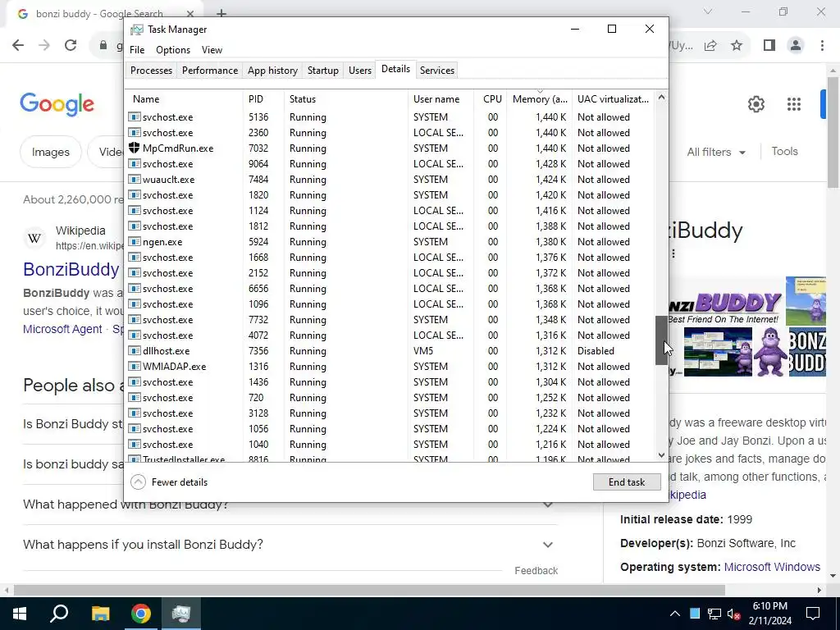Bookmark this page with the star icon
Screen dimensions: 840x630
[737, 46]
